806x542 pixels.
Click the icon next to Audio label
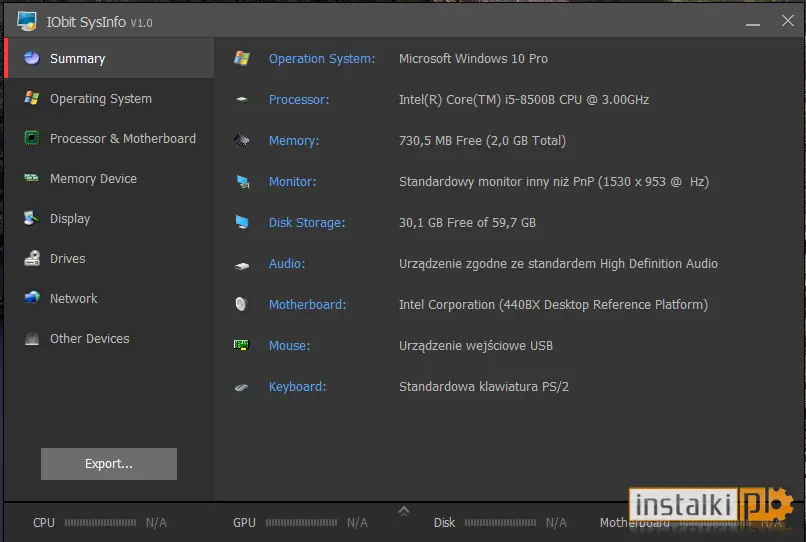pos(242,266)
